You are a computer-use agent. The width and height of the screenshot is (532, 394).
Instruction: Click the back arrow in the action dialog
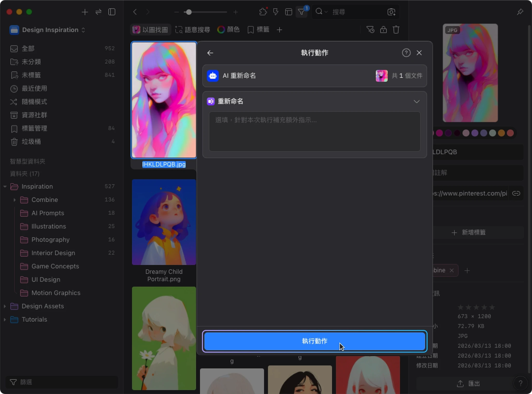click(210, 53)
